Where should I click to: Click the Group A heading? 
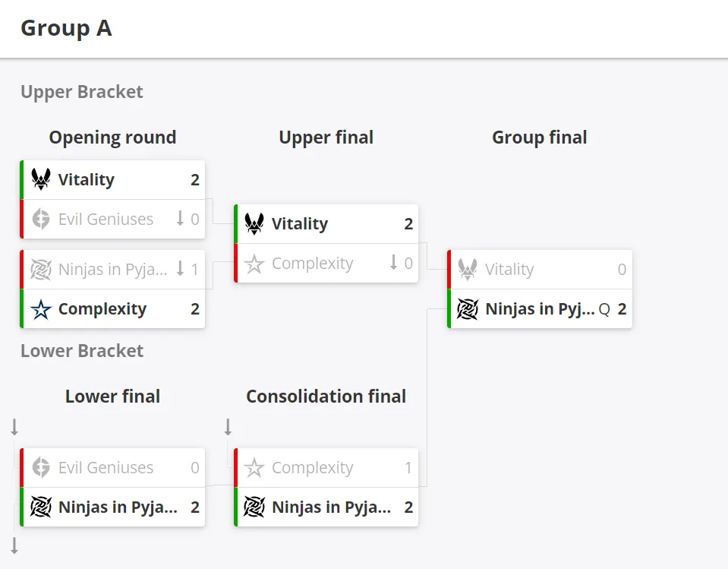66,28
